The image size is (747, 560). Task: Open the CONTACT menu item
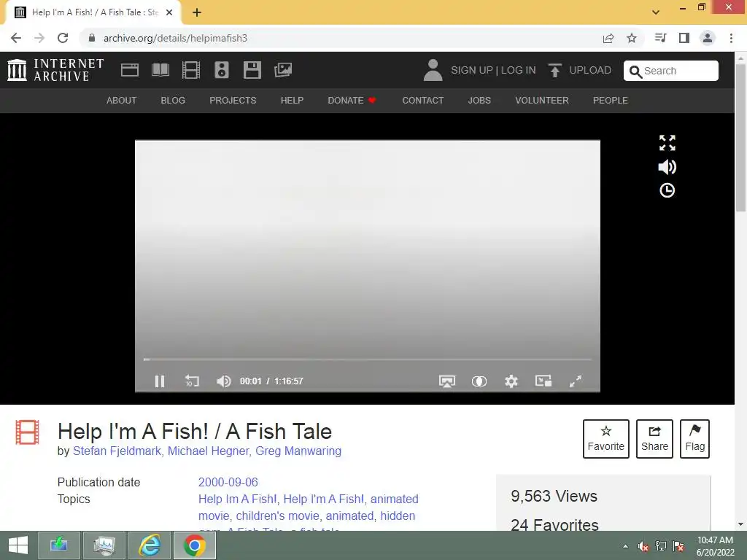[422, 101]
